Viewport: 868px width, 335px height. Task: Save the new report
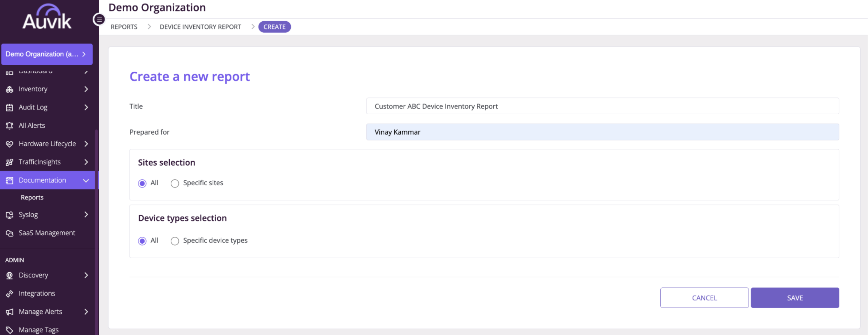[x=794, y=298]
